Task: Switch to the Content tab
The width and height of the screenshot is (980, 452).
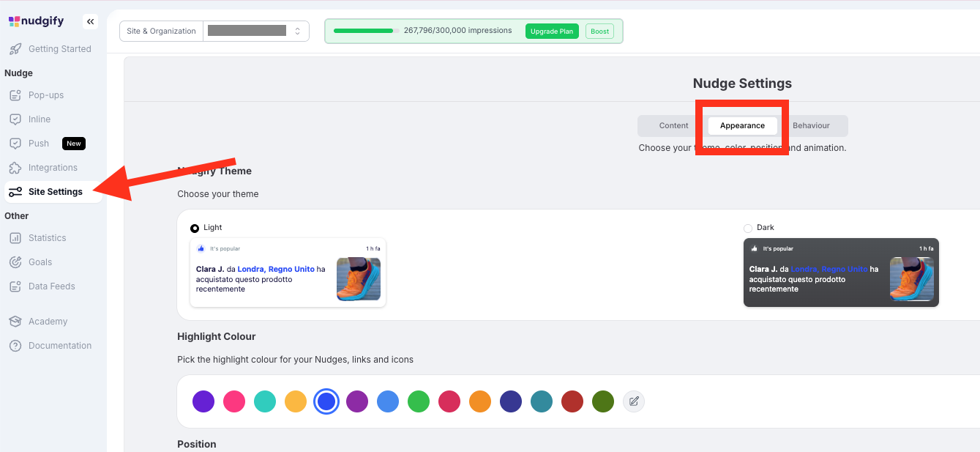Action: tap(673, 126)
